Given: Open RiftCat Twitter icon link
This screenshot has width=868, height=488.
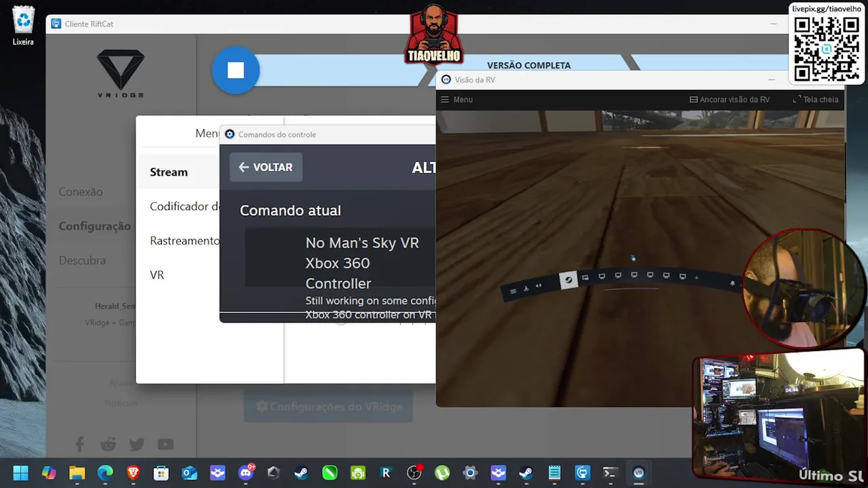Looking at the screenshot, I should (136, 445).
